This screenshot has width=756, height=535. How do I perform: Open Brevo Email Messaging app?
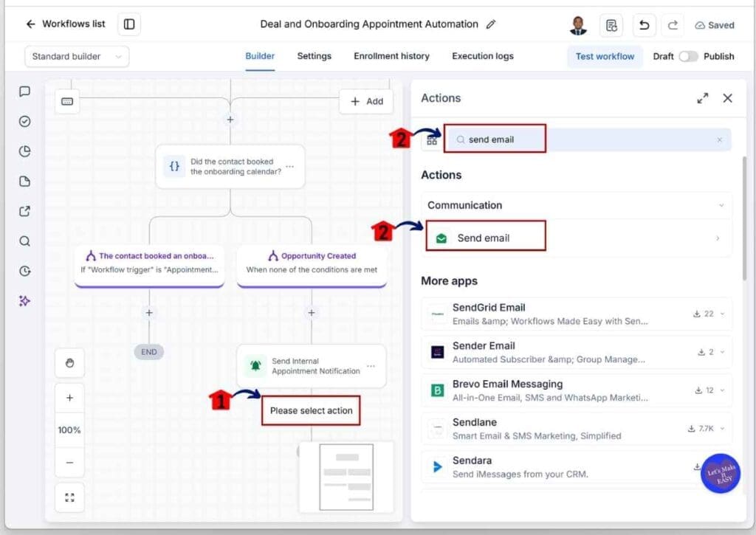577,390
